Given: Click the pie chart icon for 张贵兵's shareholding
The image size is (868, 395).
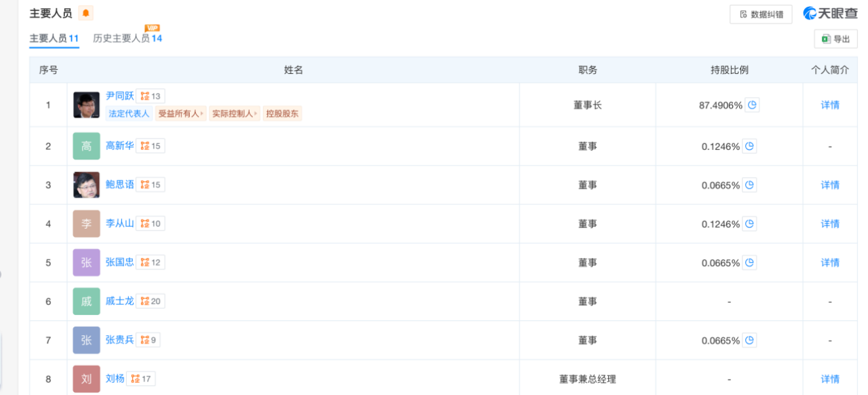Looking at the screenshot, I should [x=749, y=340].
